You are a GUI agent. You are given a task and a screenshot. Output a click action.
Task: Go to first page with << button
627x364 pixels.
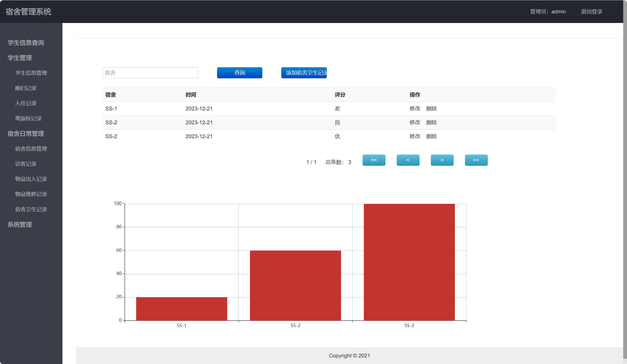(x=374, y=160)
